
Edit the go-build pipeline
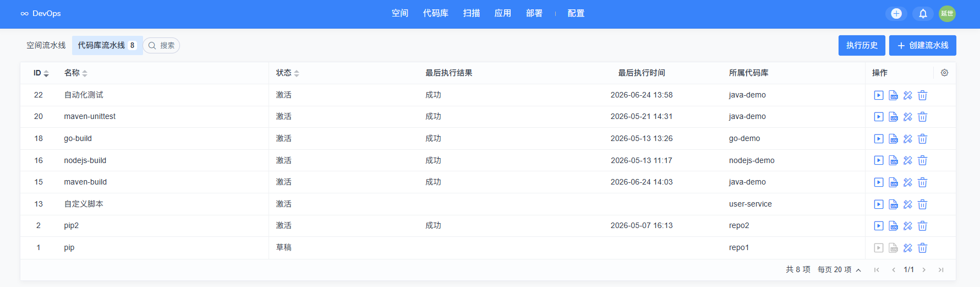[x=908, y=139]
